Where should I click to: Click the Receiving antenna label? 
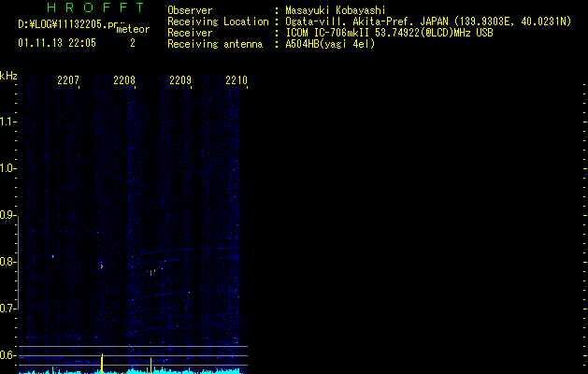(215, 44)
